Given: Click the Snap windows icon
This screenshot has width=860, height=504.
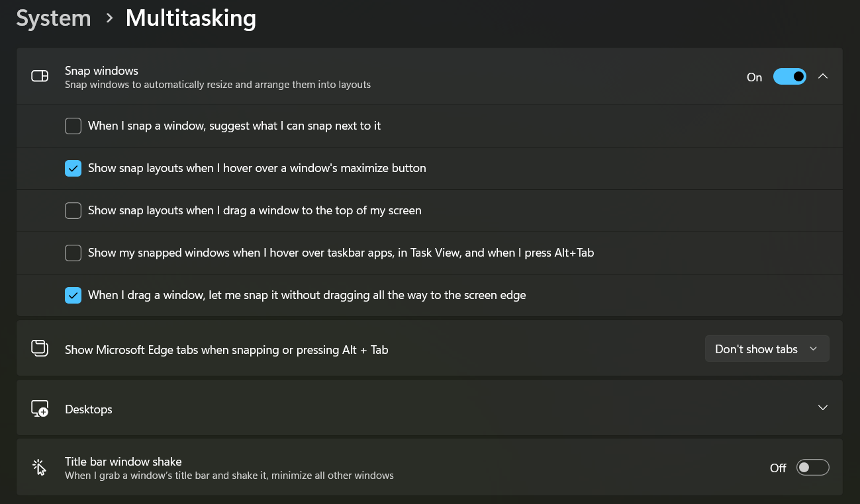Looking at the screenshot, I should [x=40, y=77].
